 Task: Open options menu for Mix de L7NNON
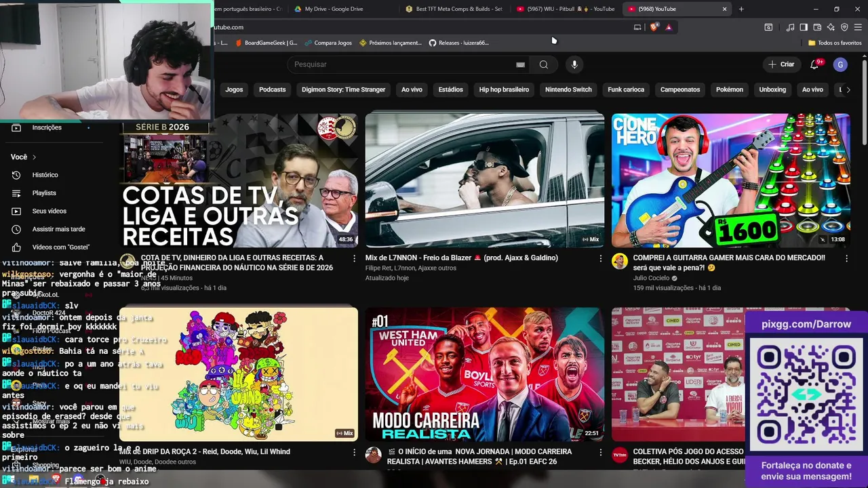[x=600, y=258]
